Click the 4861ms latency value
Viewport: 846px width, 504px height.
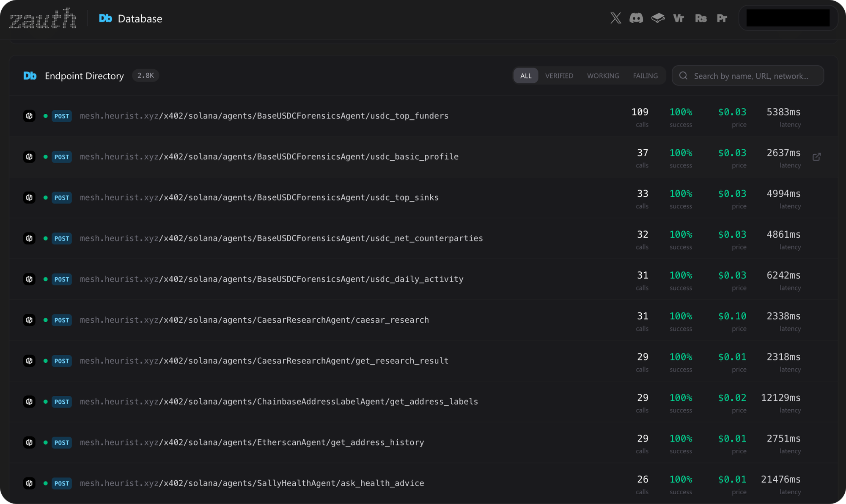coord(783,234)
